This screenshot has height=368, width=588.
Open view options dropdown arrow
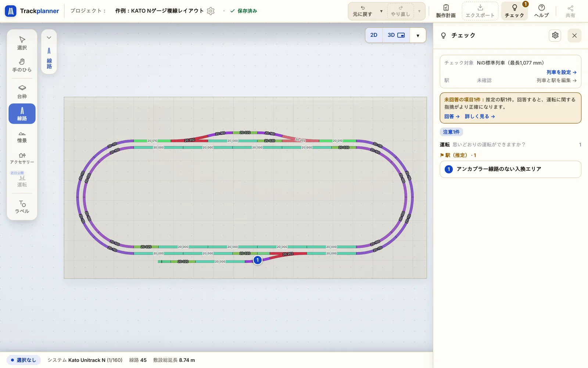[418, 35]
